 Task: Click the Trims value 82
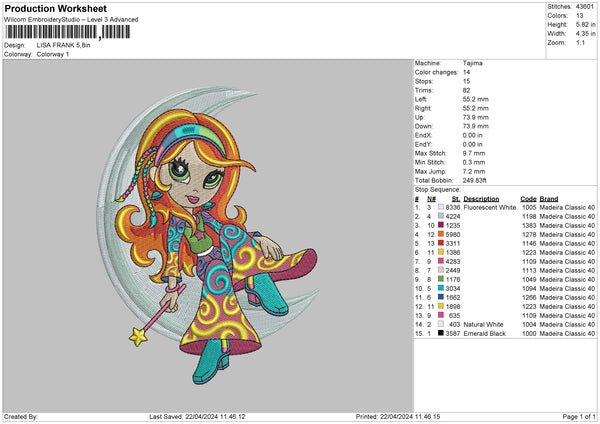pyautogui.click(x=466, y=90)
